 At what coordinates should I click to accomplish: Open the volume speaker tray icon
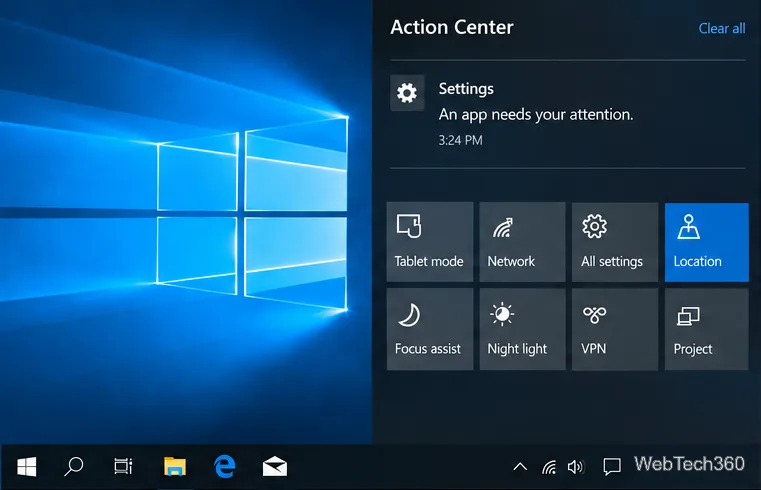pos(576,467)
